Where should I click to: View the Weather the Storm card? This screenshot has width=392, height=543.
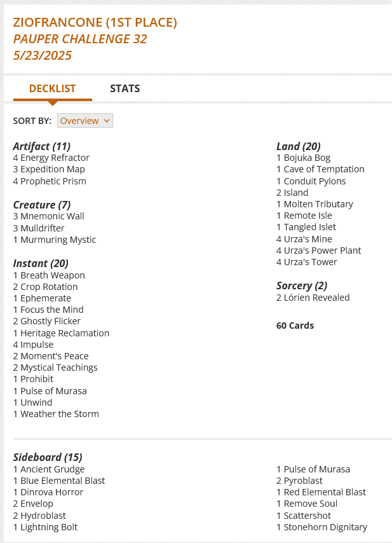click(59, 414)
